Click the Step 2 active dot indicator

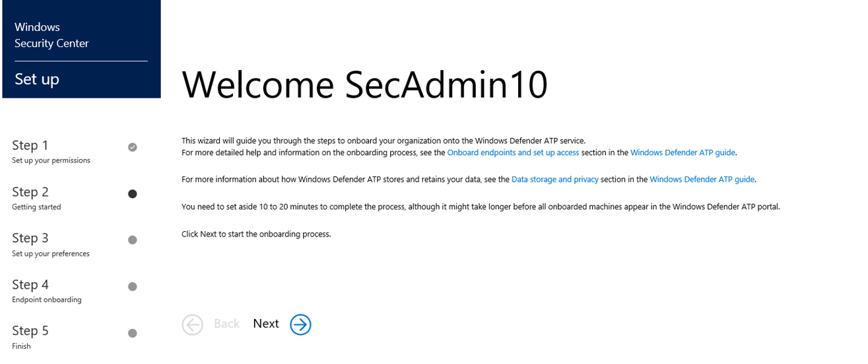133,194
